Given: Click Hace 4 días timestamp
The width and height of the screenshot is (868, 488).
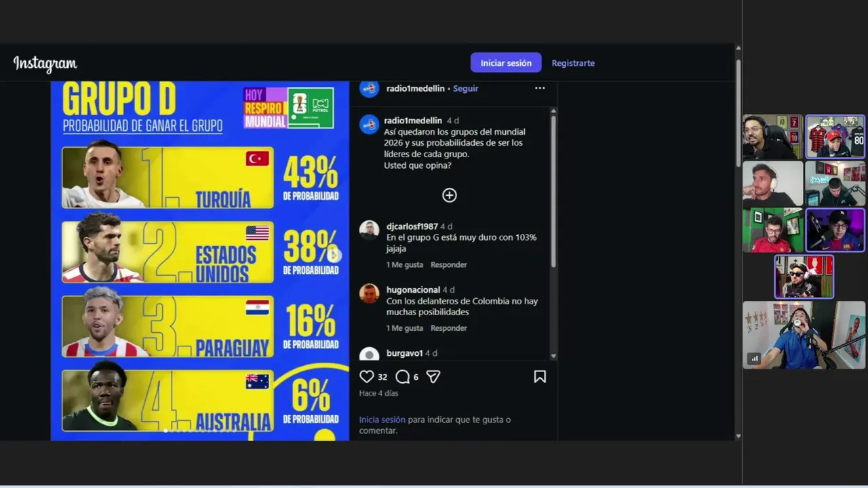Looking at the screenshot, I should (x=379, y=393).
